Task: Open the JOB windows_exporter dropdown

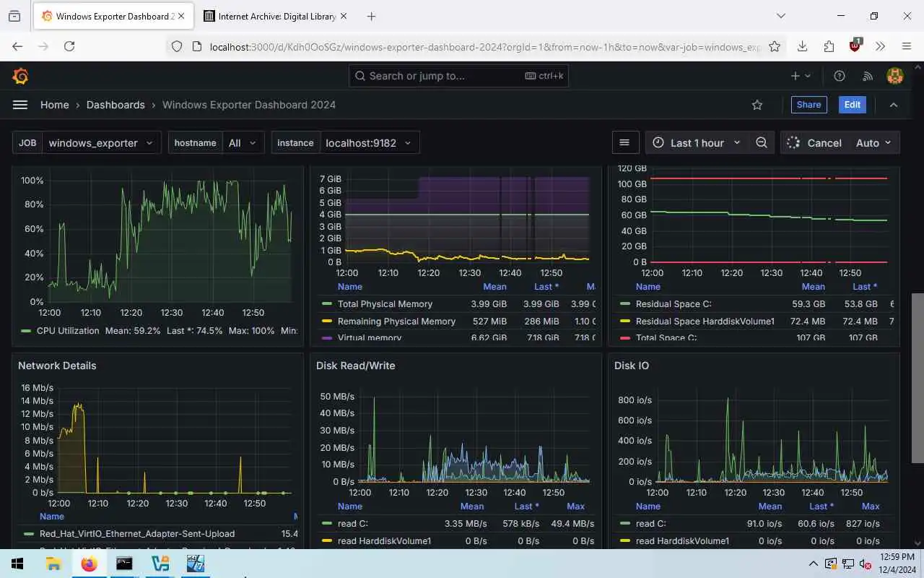Action: 102,143
